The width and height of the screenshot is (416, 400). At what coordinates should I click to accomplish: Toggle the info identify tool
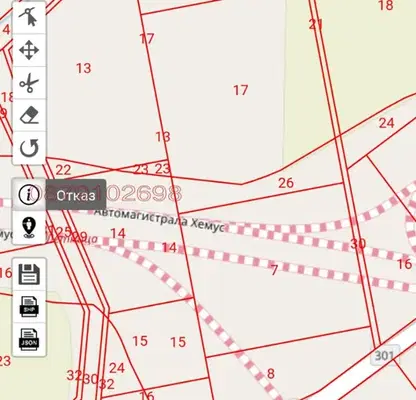pos(29,195)
